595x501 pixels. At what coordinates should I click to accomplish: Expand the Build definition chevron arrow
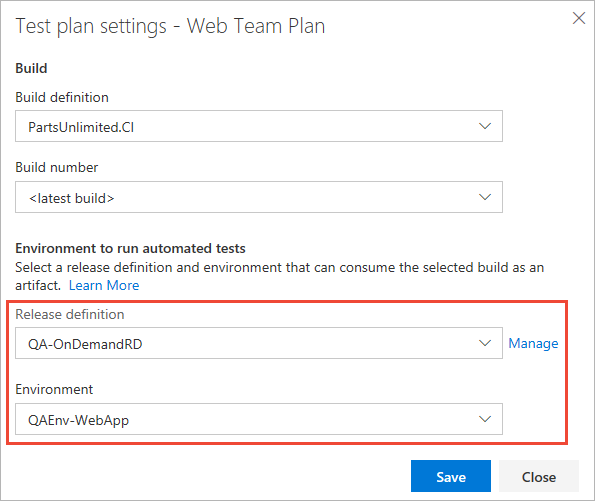tap(485, 126)
